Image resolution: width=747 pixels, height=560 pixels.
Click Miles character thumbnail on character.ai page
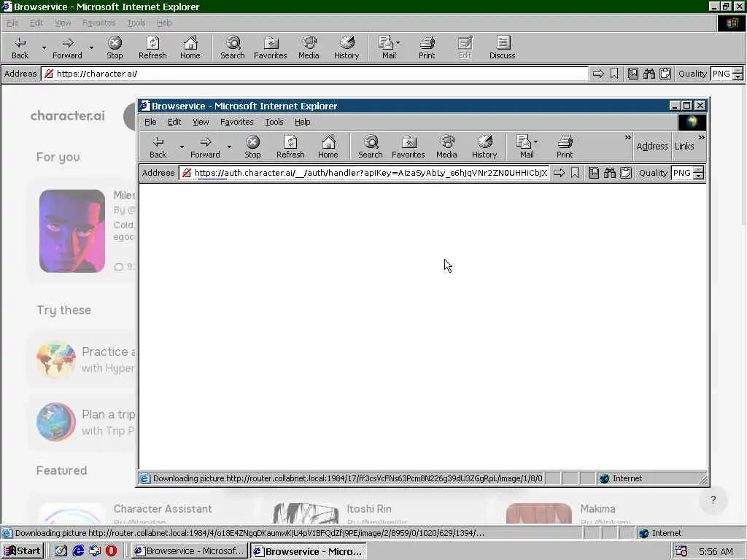(x=72, y=231)
